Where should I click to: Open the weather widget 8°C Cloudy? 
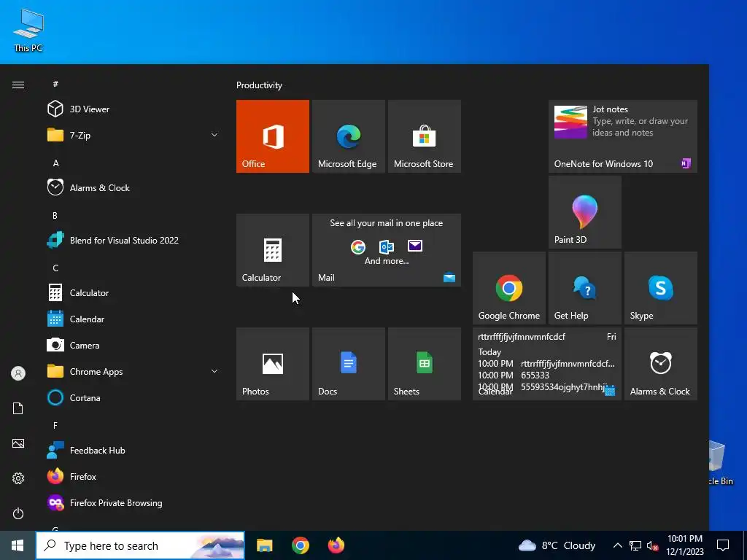pyautogui.click(x=557, y=545)
